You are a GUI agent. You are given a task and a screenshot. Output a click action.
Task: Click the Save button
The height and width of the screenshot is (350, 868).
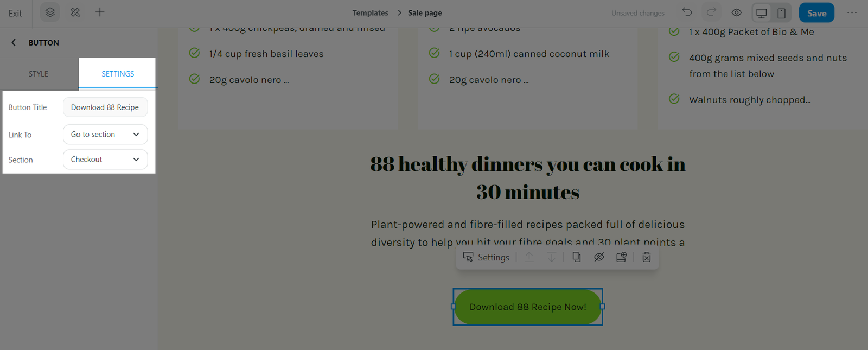point(816,13)
